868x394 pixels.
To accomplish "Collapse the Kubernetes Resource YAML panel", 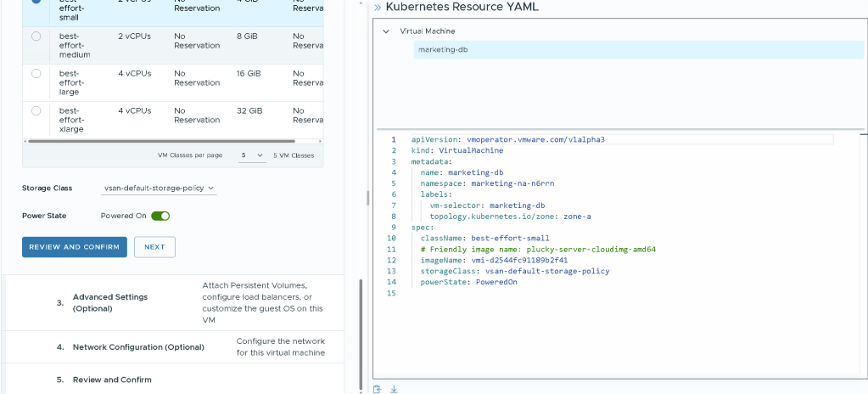I will (378, 7).
